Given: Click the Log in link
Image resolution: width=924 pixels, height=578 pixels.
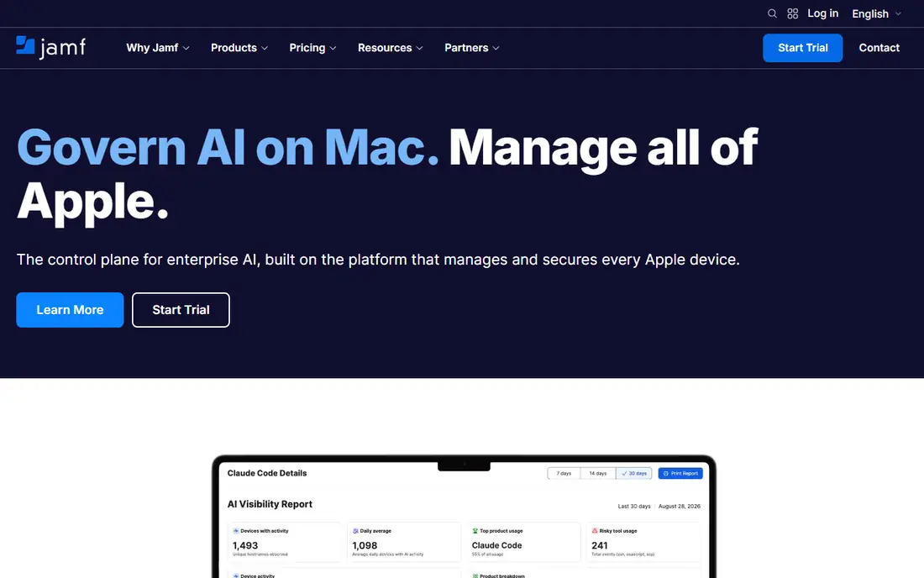Looking at the screenshot, I should pos(822,13).
